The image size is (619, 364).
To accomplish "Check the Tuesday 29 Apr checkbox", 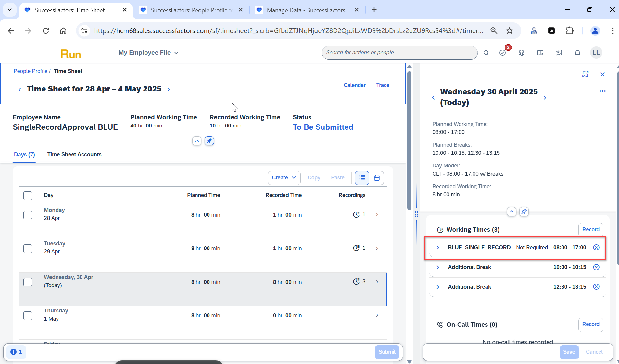I will (28, 249).
